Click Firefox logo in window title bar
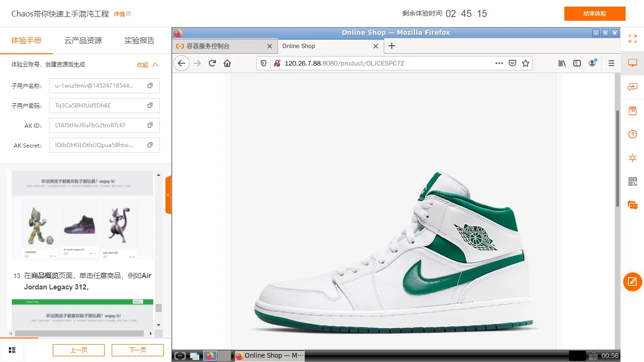Image resolution: width=644 pixels, height=362 pixels. coord(178,33)
